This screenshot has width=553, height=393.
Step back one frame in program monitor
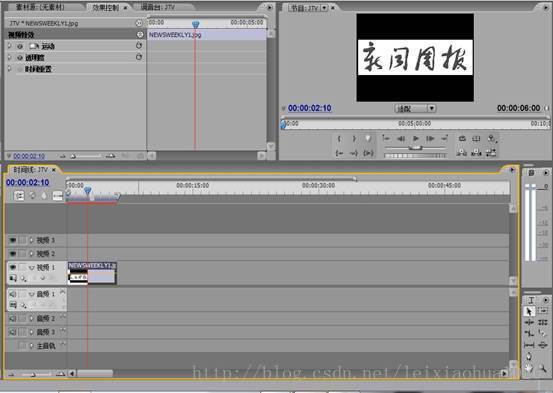[x=401, y=139]
